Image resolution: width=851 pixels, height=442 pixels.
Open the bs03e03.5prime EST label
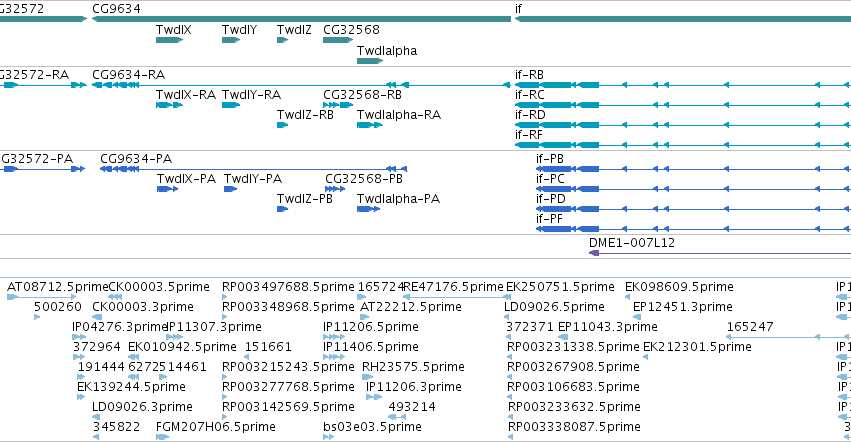(372, 427)
